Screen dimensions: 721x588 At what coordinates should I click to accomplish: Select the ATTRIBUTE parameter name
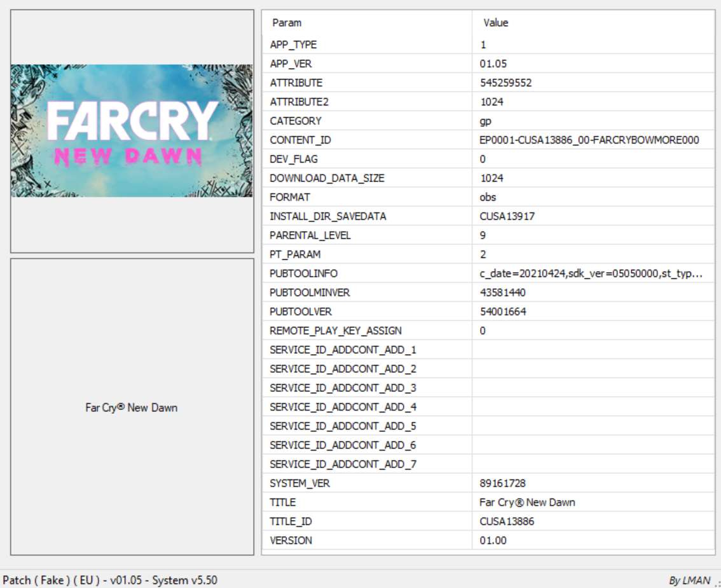(x=296, y=83)
